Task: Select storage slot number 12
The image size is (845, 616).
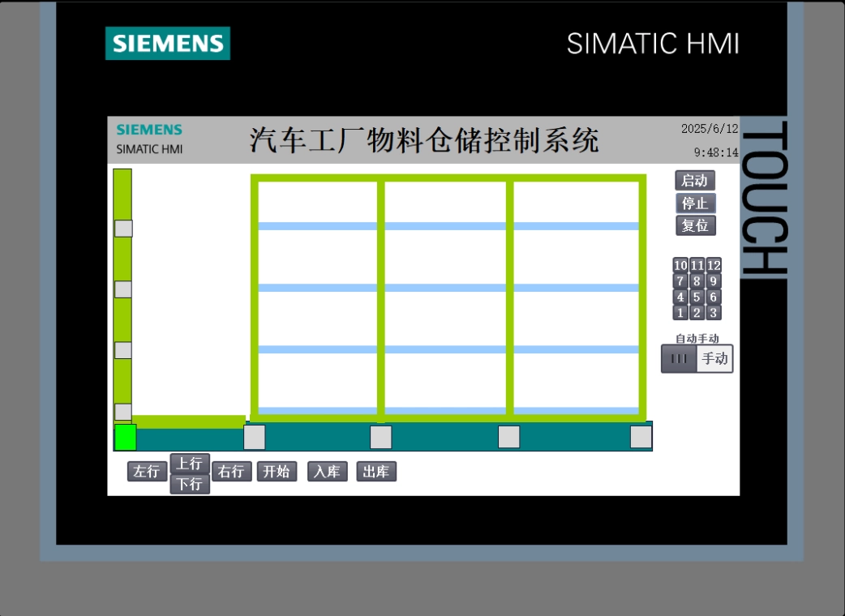Action: [x=714, y=265]
